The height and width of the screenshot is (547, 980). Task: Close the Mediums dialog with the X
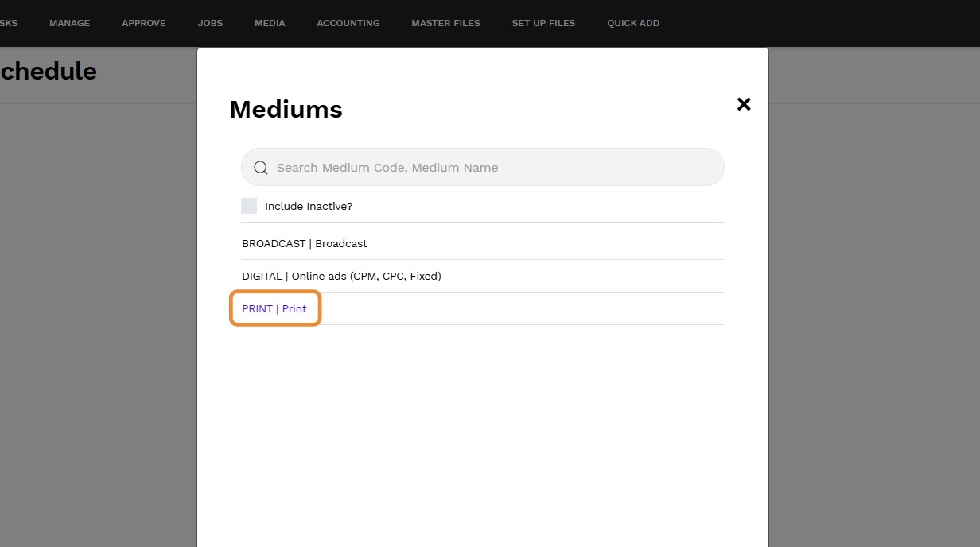pos(744,104)
